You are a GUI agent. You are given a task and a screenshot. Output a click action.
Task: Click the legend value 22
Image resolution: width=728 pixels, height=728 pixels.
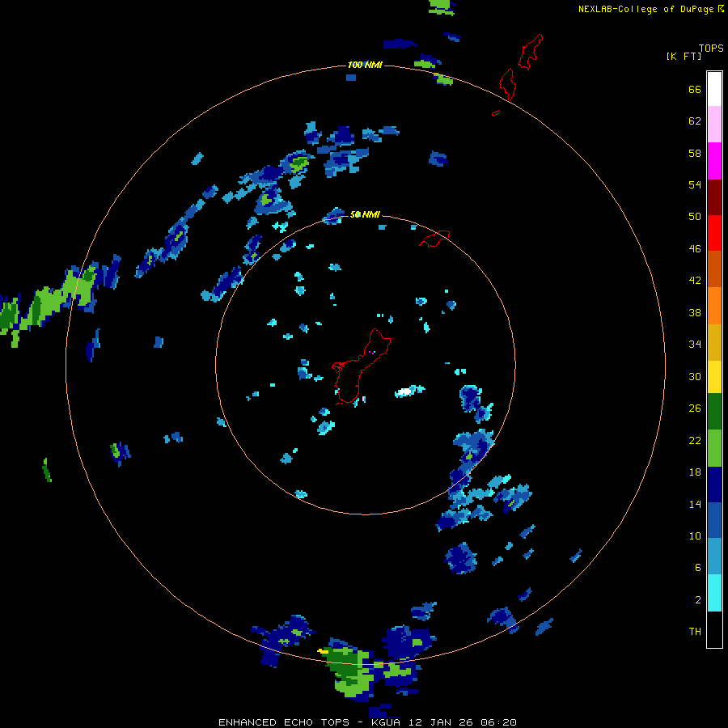click(695, 441)
